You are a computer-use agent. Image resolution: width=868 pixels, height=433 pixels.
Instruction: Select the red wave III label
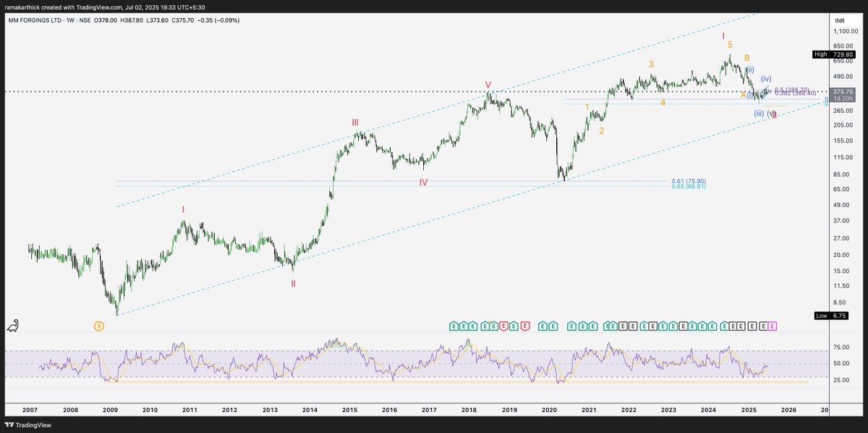pos(355,122)
